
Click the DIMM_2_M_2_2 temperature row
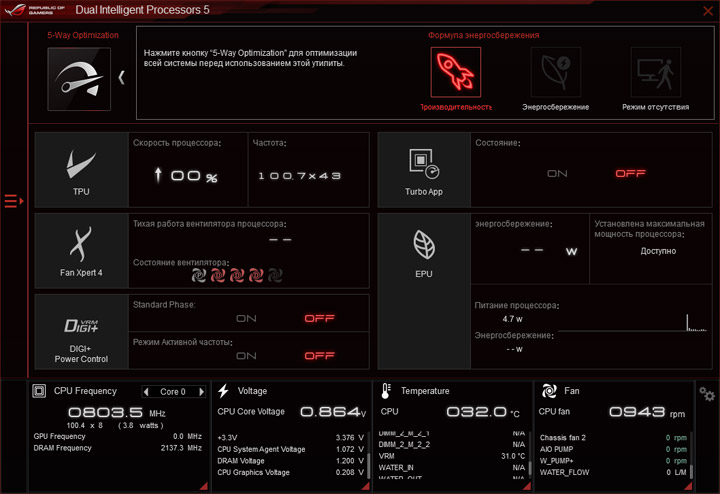point(452,444)
